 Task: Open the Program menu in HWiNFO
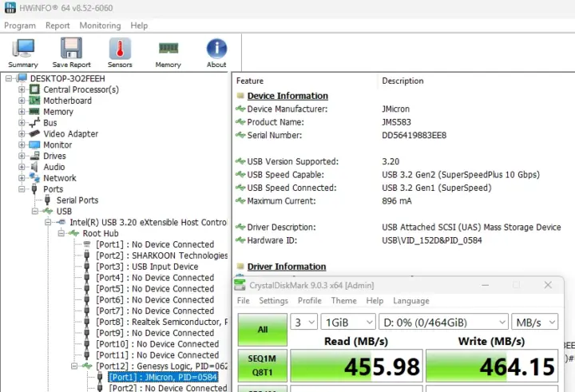coord(20,26)
